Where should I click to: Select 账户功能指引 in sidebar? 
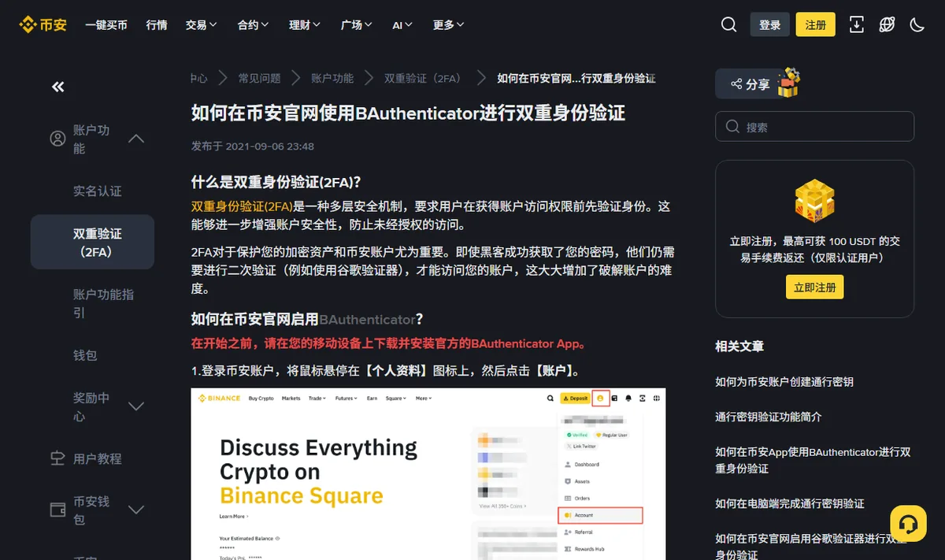pos(104,303)
